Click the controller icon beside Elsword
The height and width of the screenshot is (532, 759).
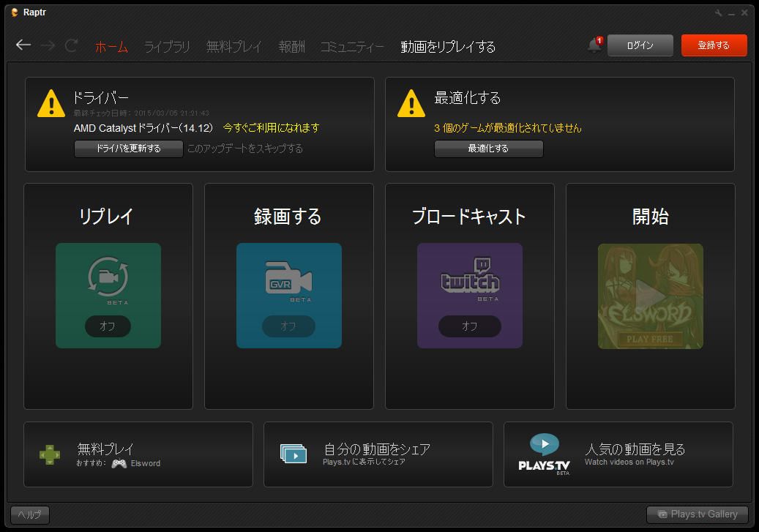pos(119,463)
